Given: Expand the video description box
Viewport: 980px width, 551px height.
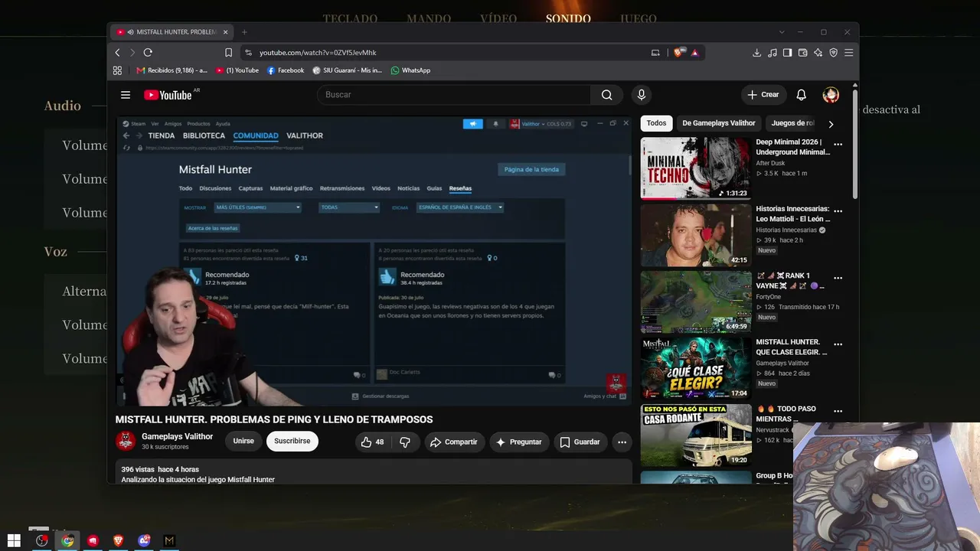Looking at the screenshot, I should (x=374, y=472).
